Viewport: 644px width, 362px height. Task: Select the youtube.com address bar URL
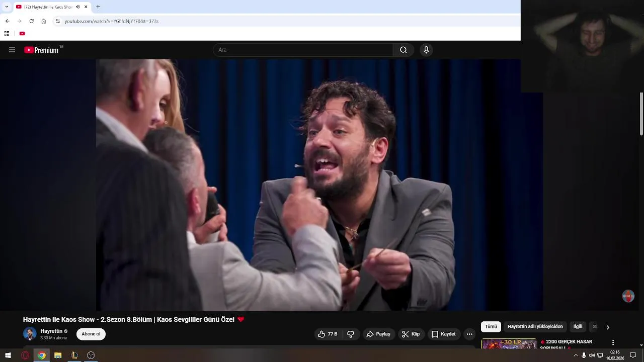tap(112, 21)
